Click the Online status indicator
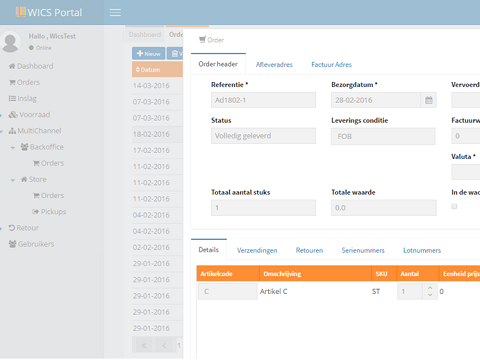480x360 pixels. coord(40,48)
